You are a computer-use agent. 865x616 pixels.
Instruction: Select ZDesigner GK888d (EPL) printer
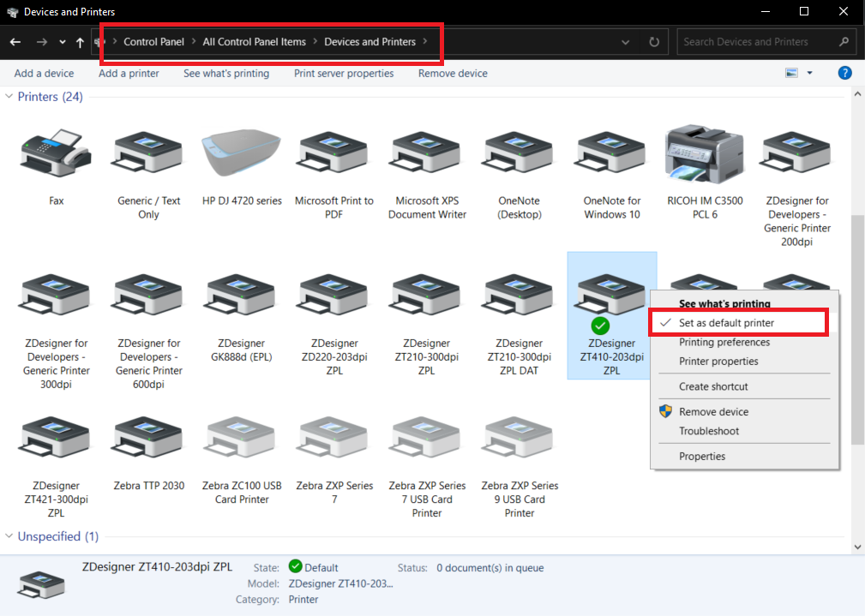click(241, 296)
